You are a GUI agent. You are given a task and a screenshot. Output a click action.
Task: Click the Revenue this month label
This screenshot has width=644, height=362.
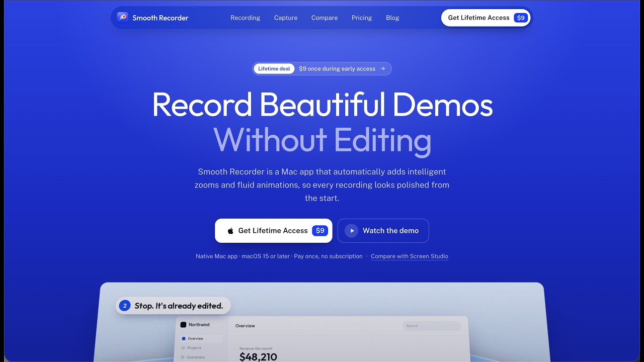256,348
